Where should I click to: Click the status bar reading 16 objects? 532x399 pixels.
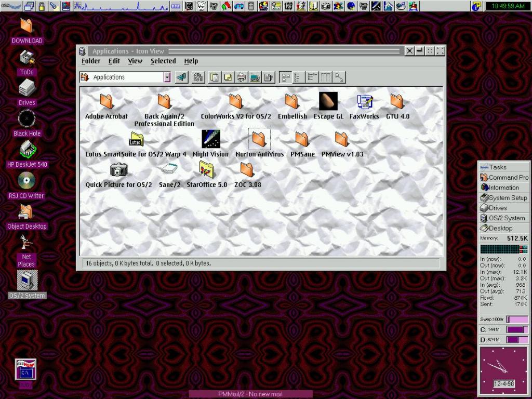pyautogui.click(x=261, y=263)
